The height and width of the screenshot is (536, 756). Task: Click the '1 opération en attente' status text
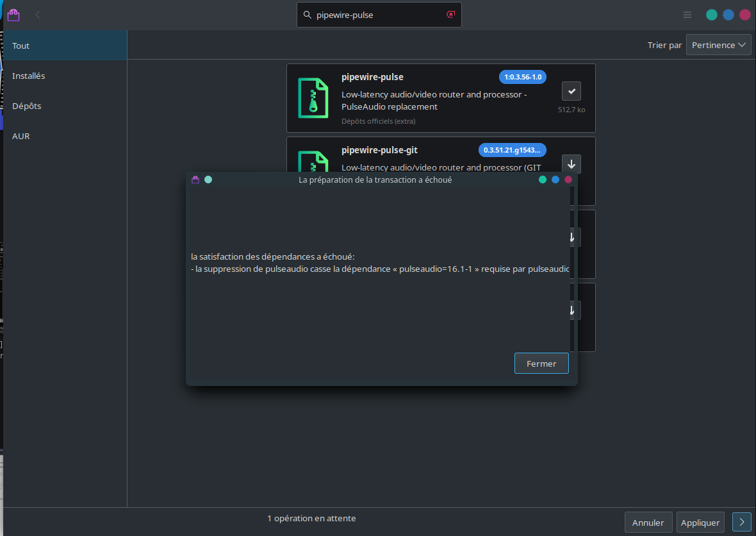[311, 518]
